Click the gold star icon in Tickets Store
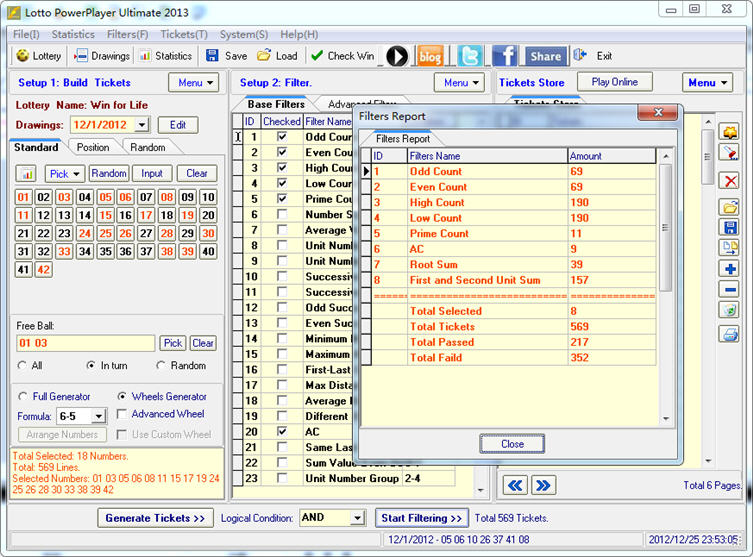The image size is (753, 557). pos(729,132)
